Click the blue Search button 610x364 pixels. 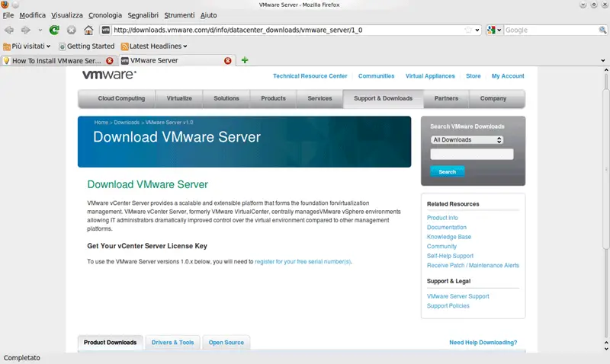click(447, 171)
